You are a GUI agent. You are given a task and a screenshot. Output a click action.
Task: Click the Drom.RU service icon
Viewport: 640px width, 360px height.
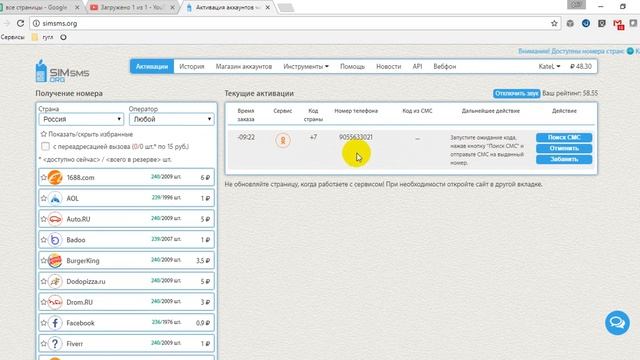click(x=55, y=302)
